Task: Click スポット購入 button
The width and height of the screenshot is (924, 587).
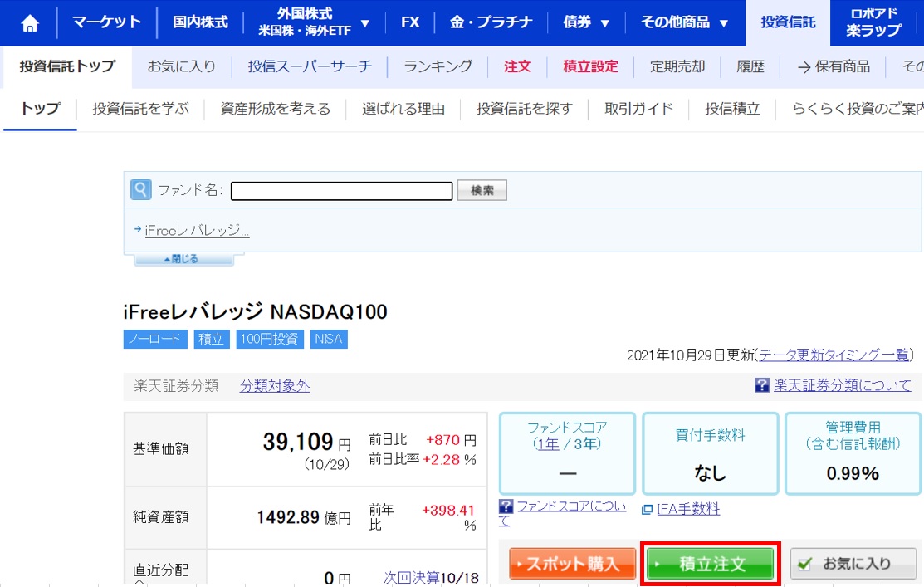Action: 572,564
